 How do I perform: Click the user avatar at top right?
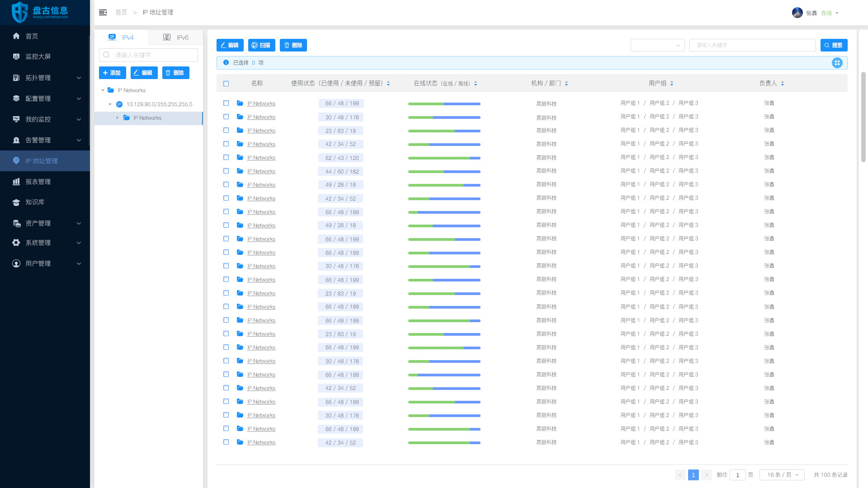[x=797, y=13]
